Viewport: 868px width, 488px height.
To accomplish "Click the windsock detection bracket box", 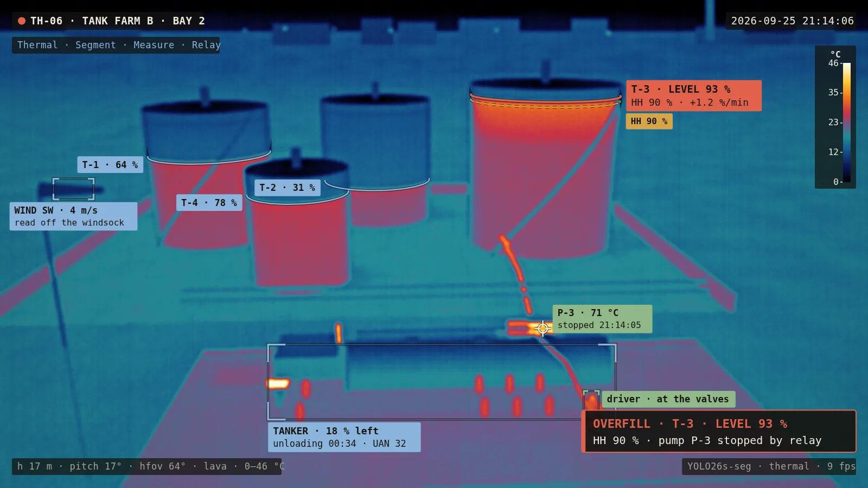I will 73,189.
